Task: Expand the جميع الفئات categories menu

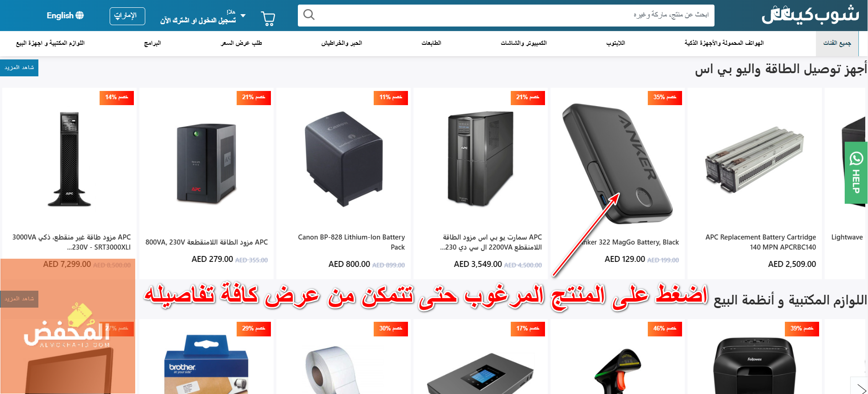Action: [x=837, y=43]
